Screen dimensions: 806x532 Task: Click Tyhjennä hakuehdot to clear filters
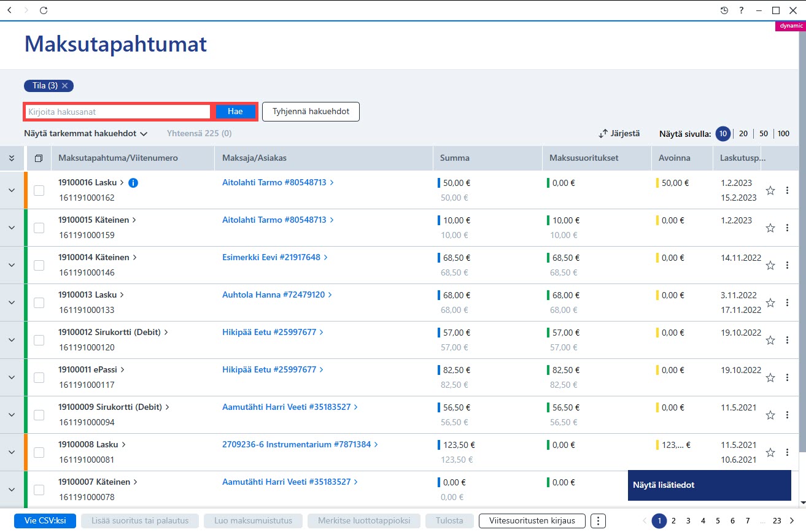[311, 112]
